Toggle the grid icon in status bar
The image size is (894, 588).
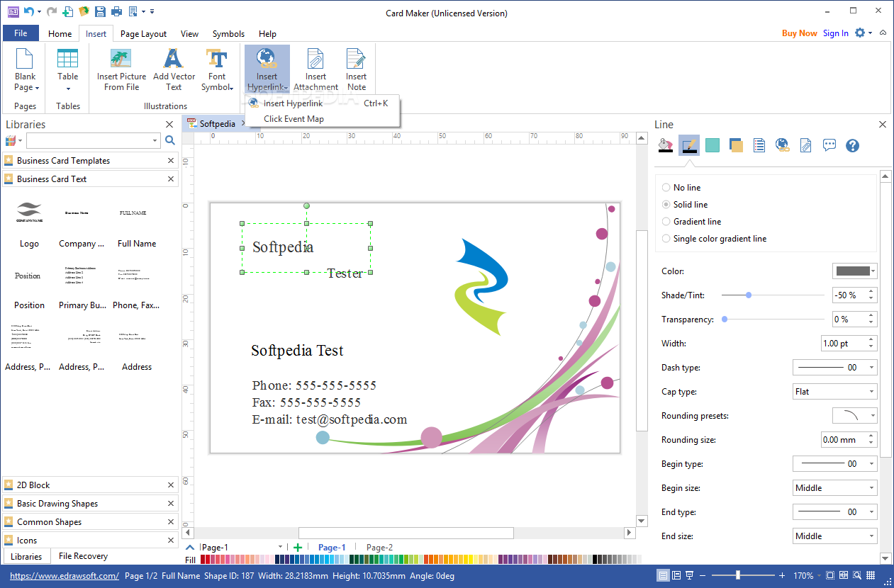[x=870, y=575]
